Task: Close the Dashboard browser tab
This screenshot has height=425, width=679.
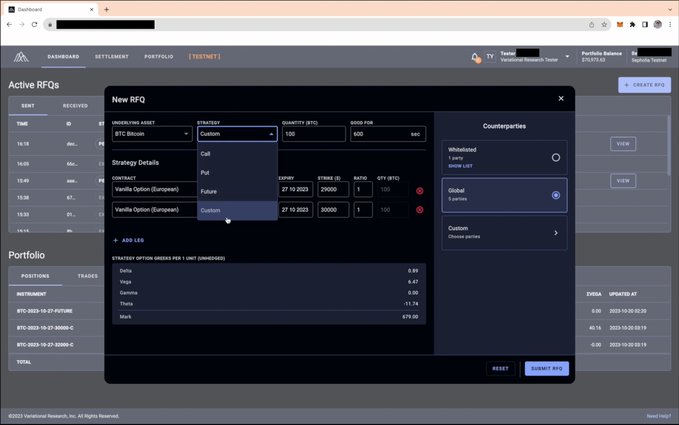Action: point(91,9)
